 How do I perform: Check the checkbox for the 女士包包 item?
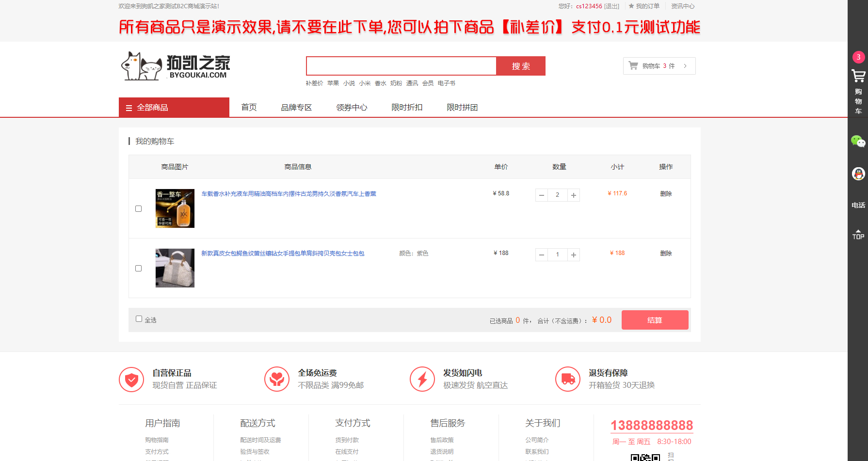click(x=139, y=268)
